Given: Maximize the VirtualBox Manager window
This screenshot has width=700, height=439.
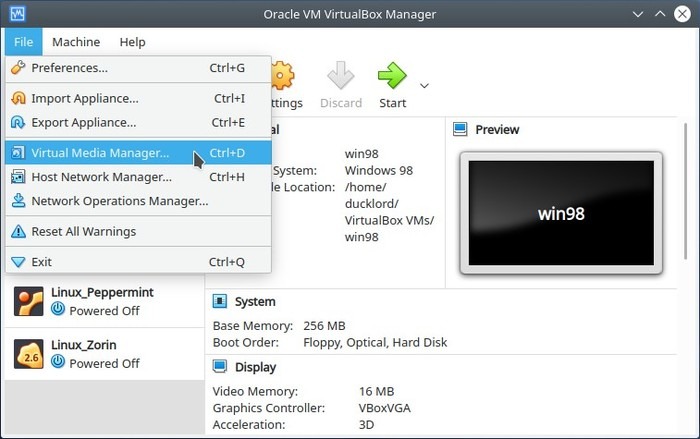Looking at the screenshot, I should 660,14.
